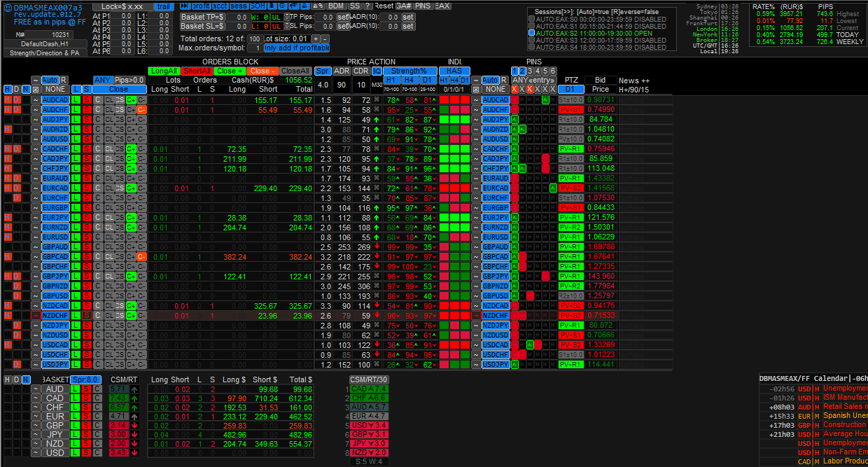The image size is (868, 467).
Task: Disable the AUTO:EAX:S2 session checkbox
Action: [x=531, y=33]
